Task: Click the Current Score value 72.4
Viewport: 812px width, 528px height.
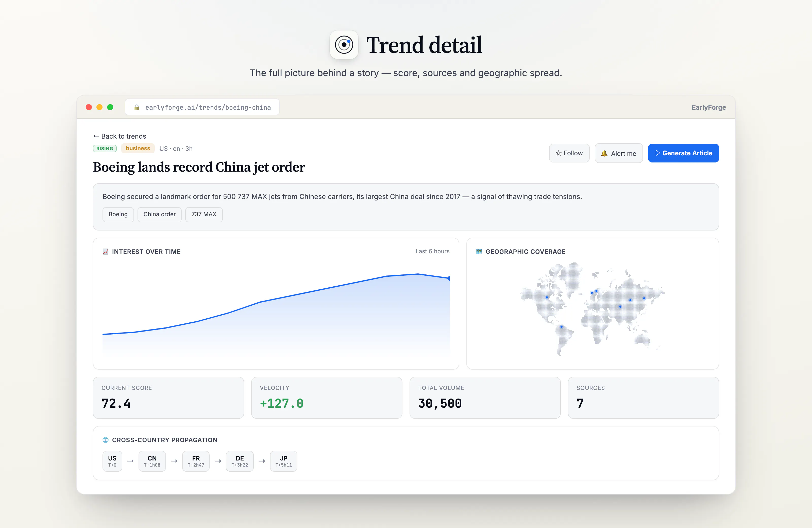Action: (116, 403)
